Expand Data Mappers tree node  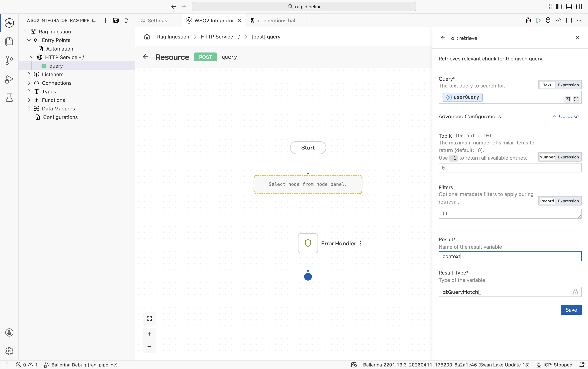tap(29, 109)
